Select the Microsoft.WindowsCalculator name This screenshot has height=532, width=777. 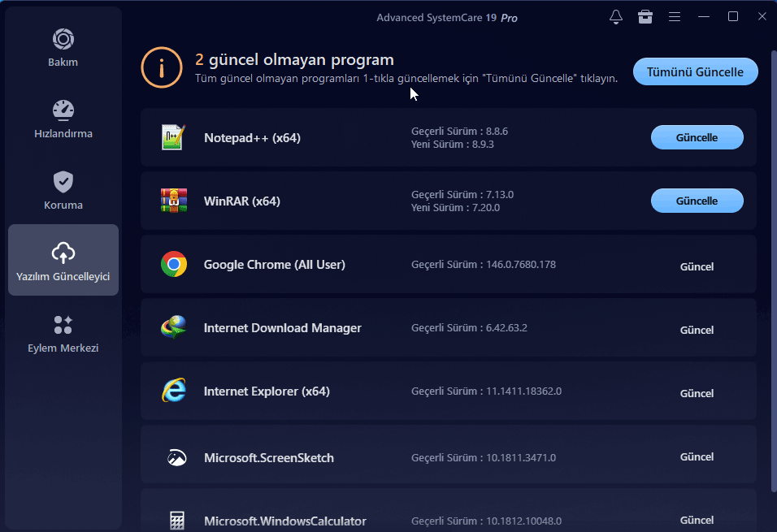(285, 521)
